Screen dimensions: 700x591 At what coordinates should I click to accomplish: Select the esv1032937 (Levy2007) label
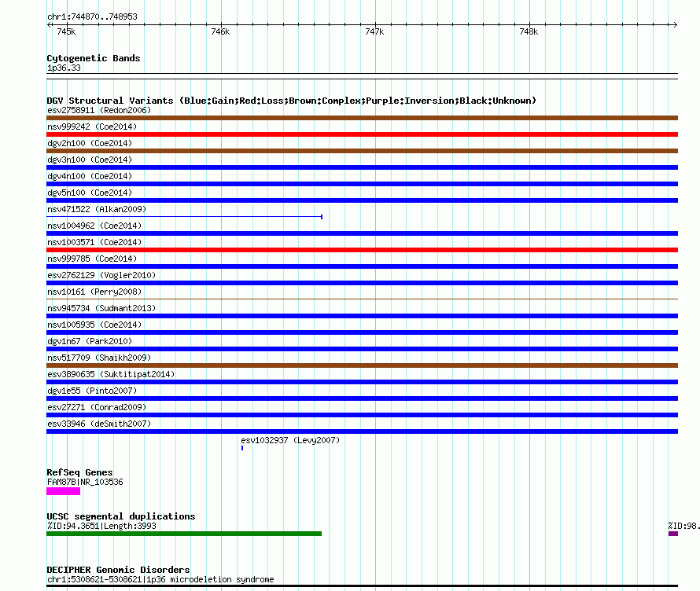pyautogui.click(x=290, y=440)
